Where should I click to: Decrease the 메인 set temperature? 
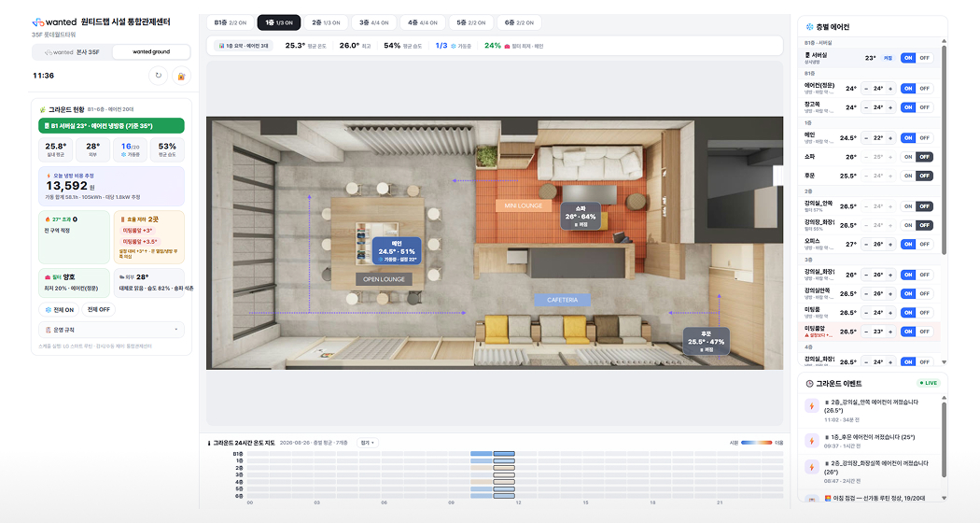tap(865, 138)
